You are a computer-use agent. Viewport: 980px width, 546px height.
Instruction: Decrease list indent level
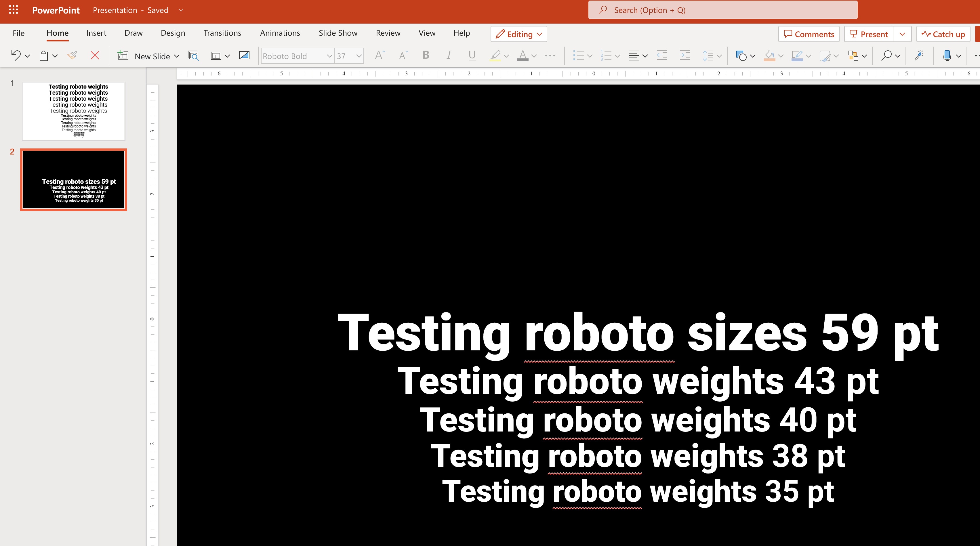662,56
